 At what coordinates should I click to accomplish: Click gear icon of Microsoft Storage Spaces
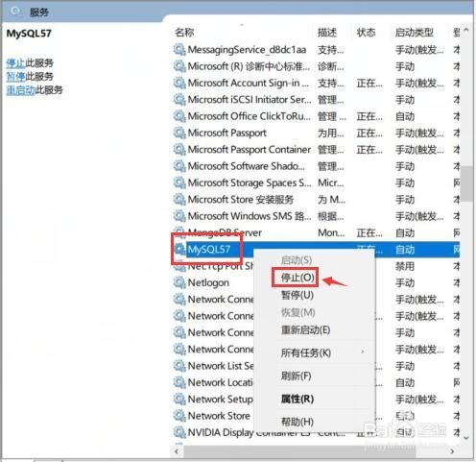(179, 182)
